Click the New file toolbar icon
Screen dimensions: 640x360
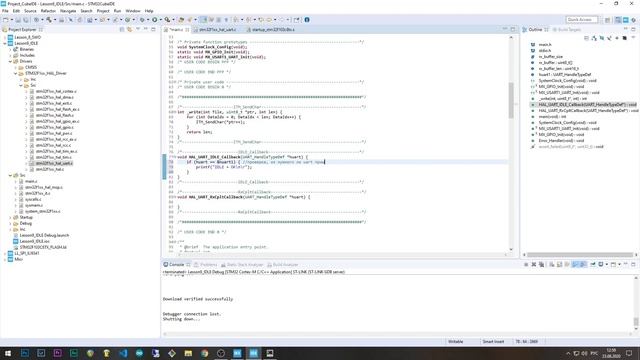(x=5, y=20)
